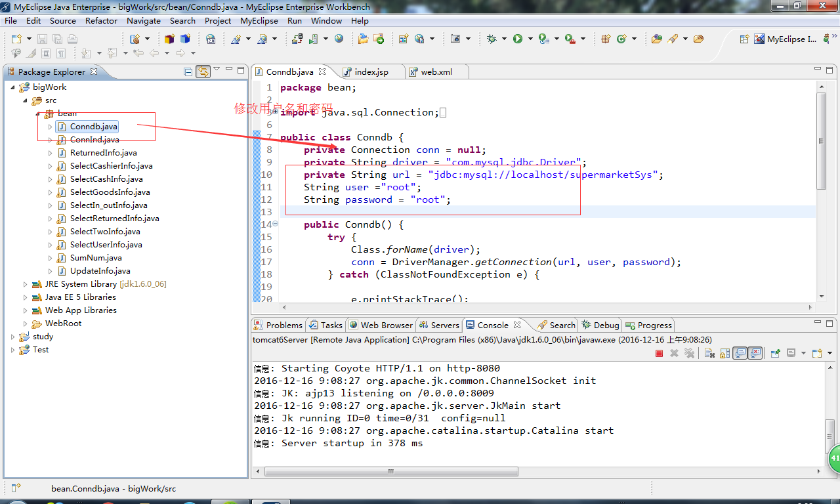Click the green Run button icon
The image size is (840, 504).
[517, 39]
